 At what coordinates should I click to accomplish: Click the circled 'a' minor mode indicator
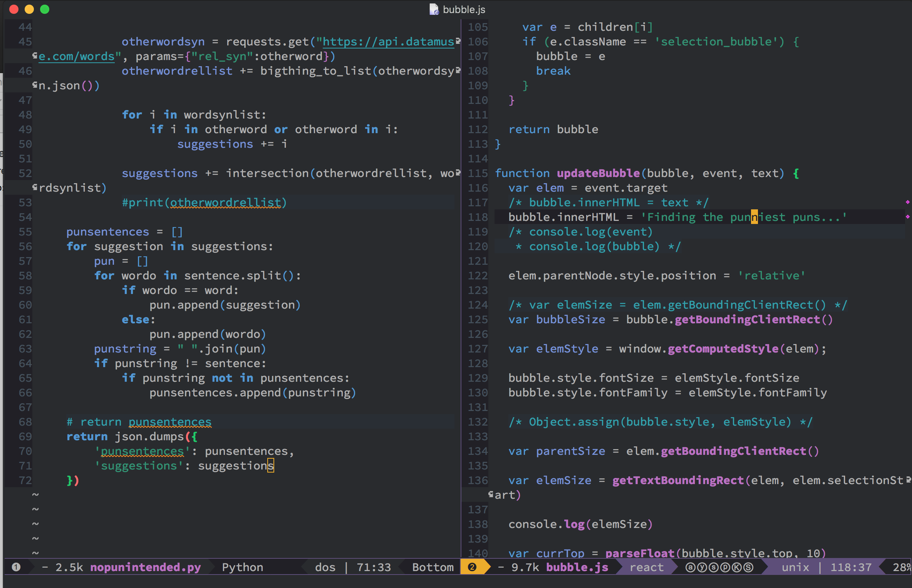click(691, 567)
